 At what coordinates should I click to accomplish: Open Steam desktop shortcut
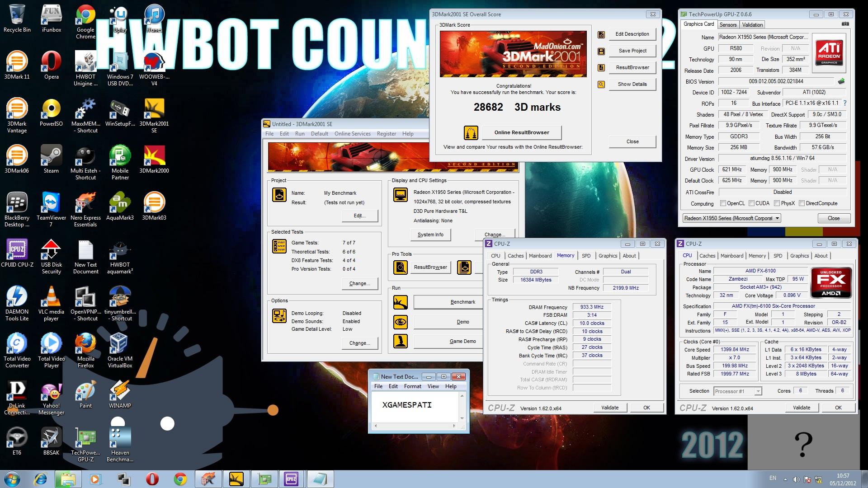(x=51, y=159)
